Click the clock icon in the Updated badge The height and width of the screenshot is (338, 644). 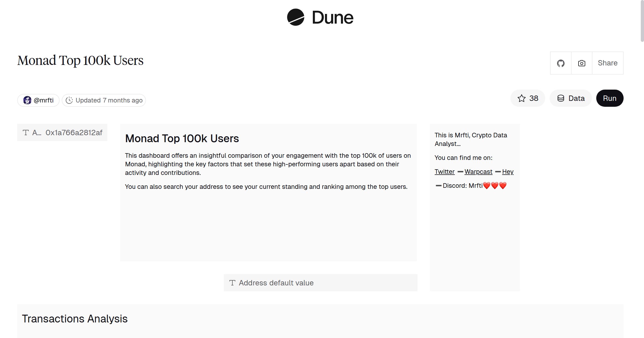pos(69,100)
